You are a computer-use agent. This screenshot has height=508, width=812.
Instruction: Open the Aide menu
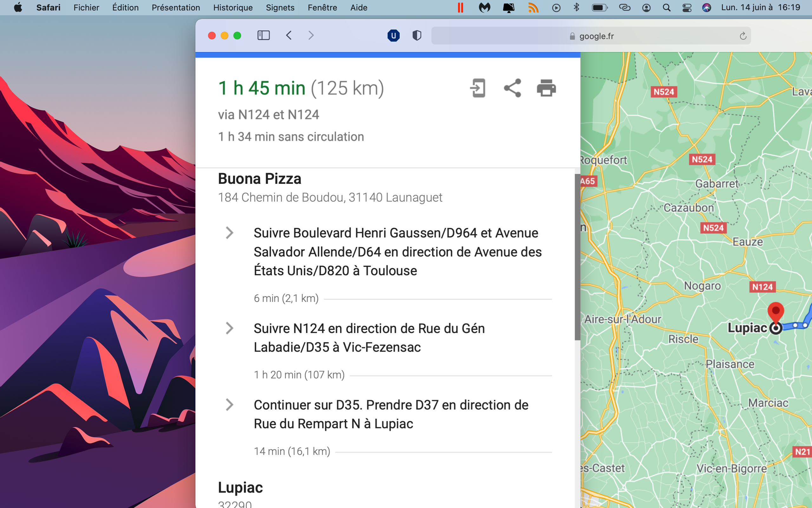359,7
